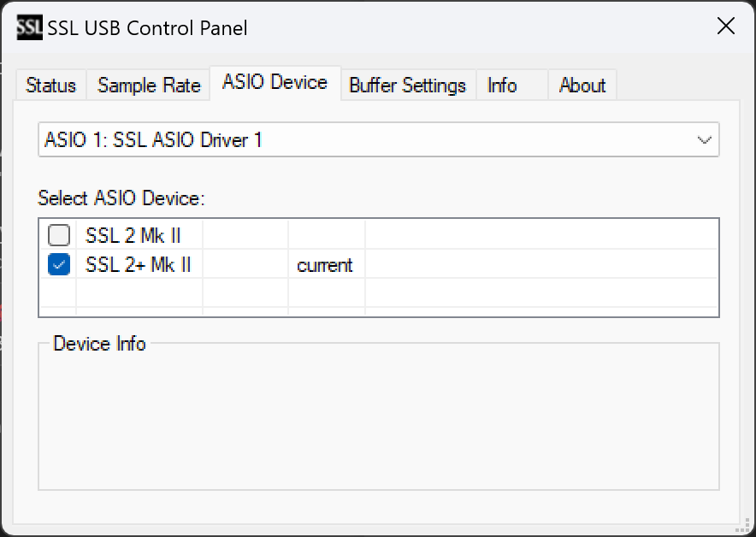Click the 'SSL USB Control Panel' title text
The image size is (756, 537).
pyautogui.click(x=148, y=28)
